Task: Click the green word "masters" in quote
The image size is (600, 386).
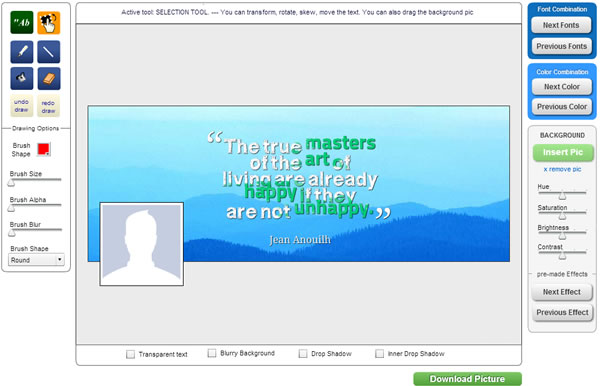Action: coord(341,143)
